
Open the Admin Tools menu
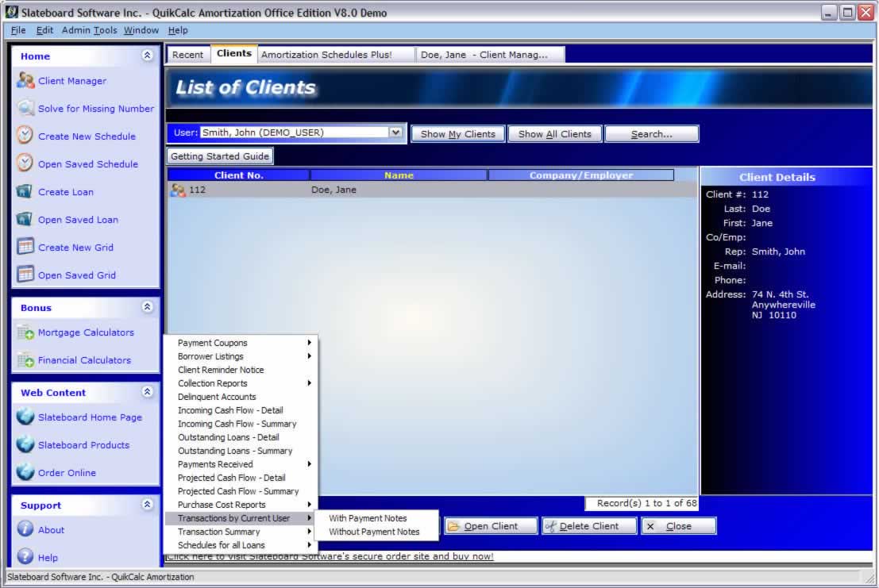[89, 30]
